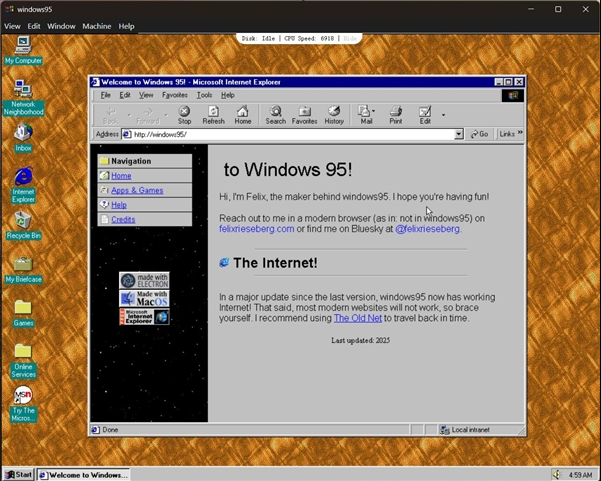This screenshot has width=601, height=481.
Task: Open the Favorites menu in the menu bar
Action: tap(175, 95)
